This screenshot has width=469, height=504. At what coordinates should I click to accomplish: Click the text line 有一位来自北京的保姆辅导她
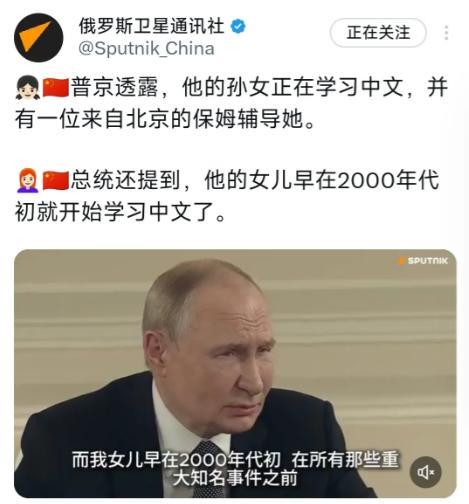pos(165,119)
